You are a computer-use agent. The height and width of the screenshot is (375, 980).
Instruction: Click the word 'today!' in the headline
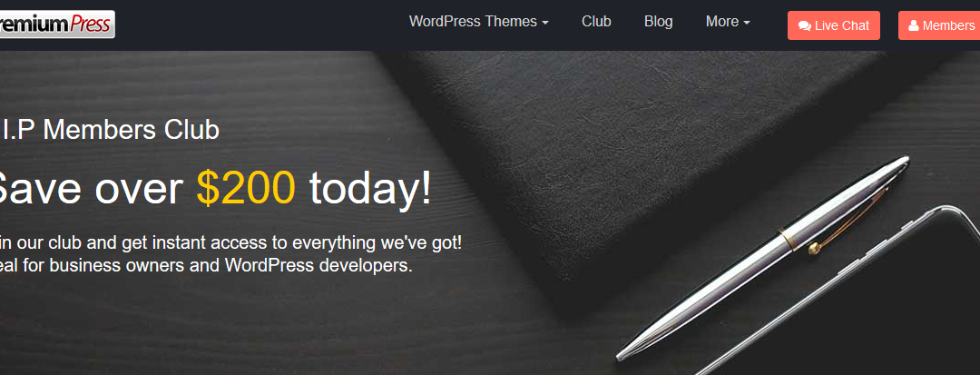(x=370, y=187)
